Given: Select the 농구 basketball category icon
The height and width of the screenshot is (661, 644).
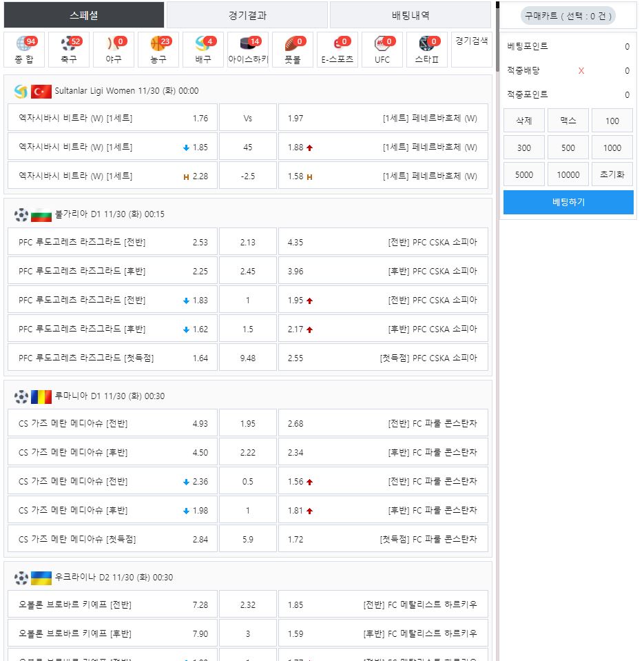Looking at the screenshot, I should click(158, 50).
